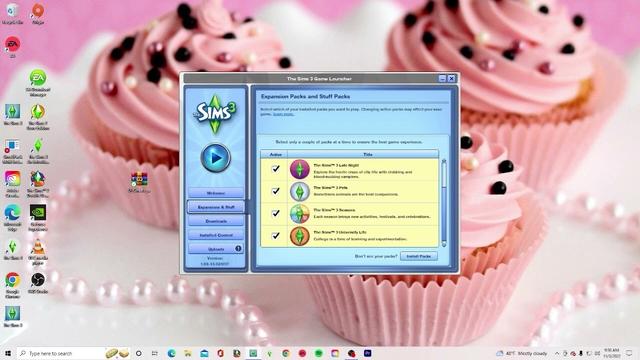Click The Sims 3 logo in launcher sidebar
The width and height of the screenshot is (640, 360).
pyautogui.click(x=215, y=114)
